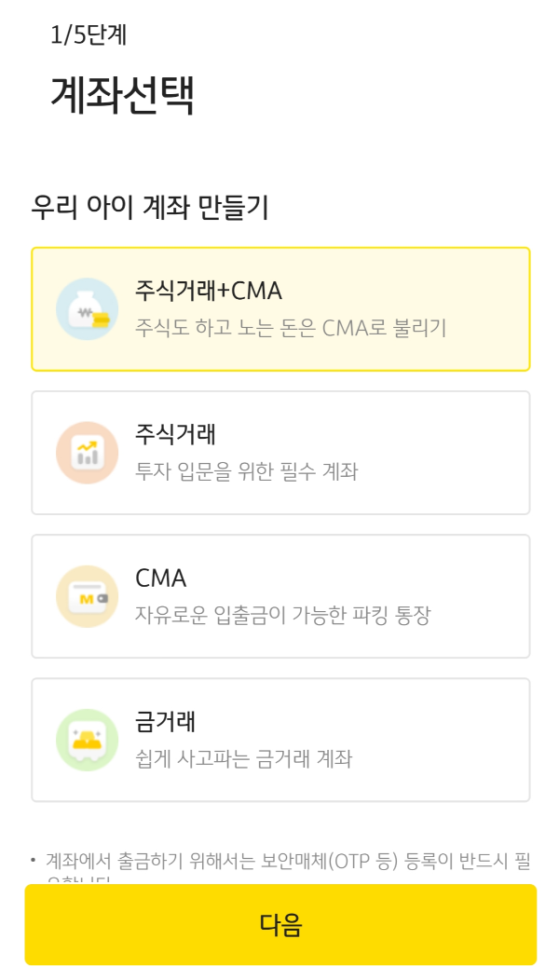The image size is (559, 980).
Task: Click the green gold trading circle icon
Action: [88, 739]
